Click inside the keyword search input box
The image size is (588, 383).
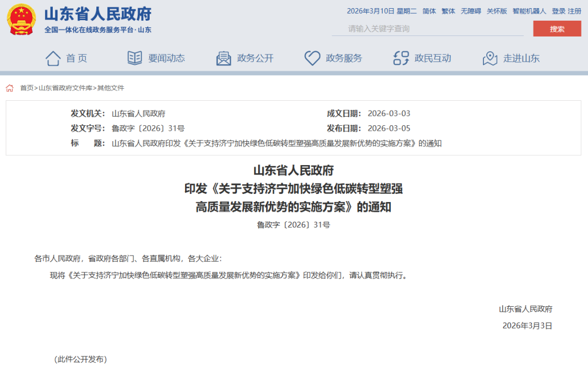click(425, 29)
